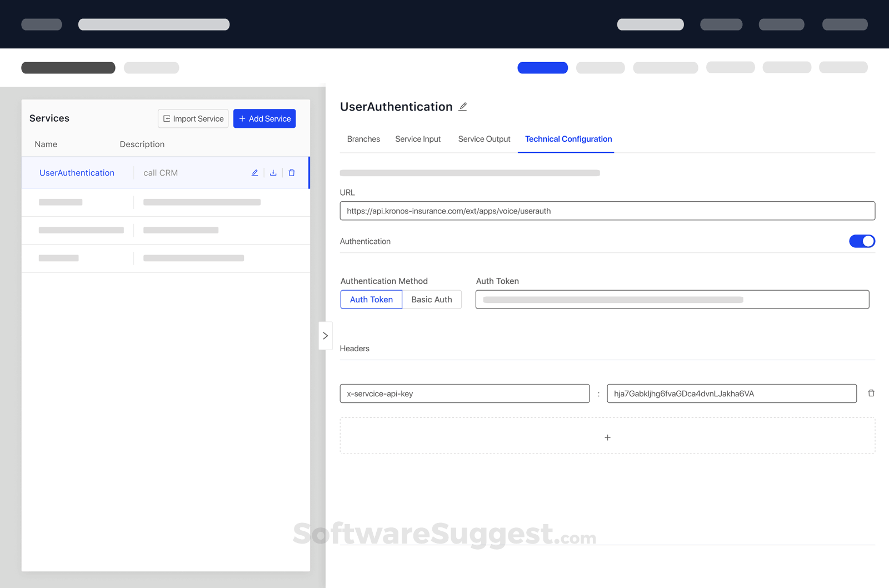This screenshot has width=889, height=588.
Task: Select the blue step indicator in top navigation
Action: (x=542, y=67)
